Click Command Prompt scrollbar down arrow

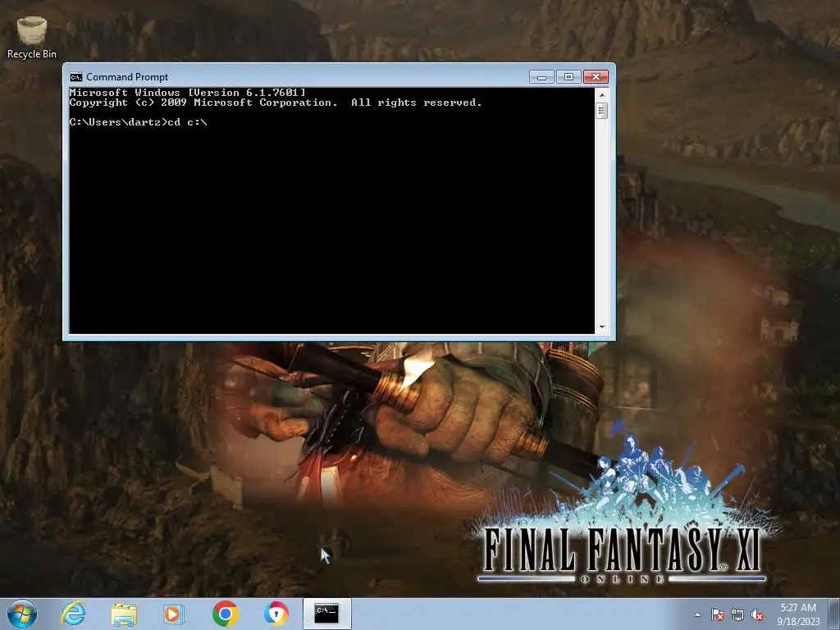602,326
